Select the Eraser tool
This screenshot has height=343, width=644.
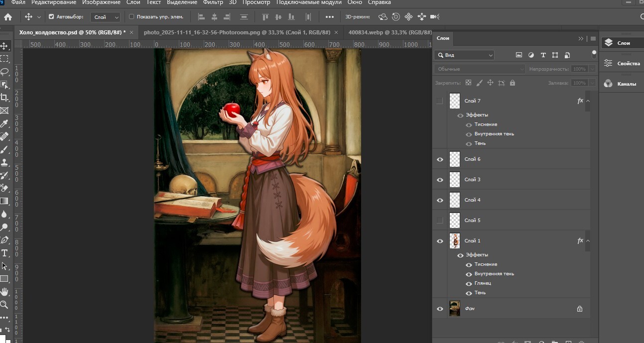(4, 188)
